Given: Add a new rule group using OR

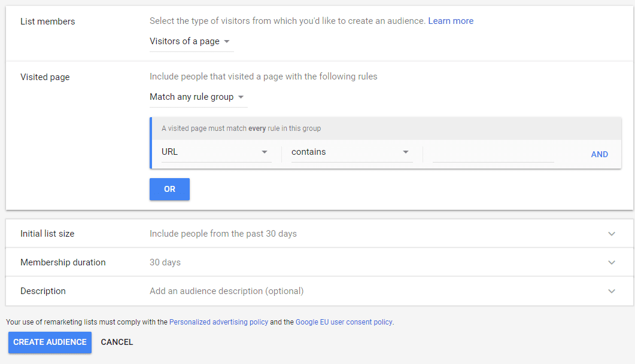Looking at the screenshot, I should (169, 188).
